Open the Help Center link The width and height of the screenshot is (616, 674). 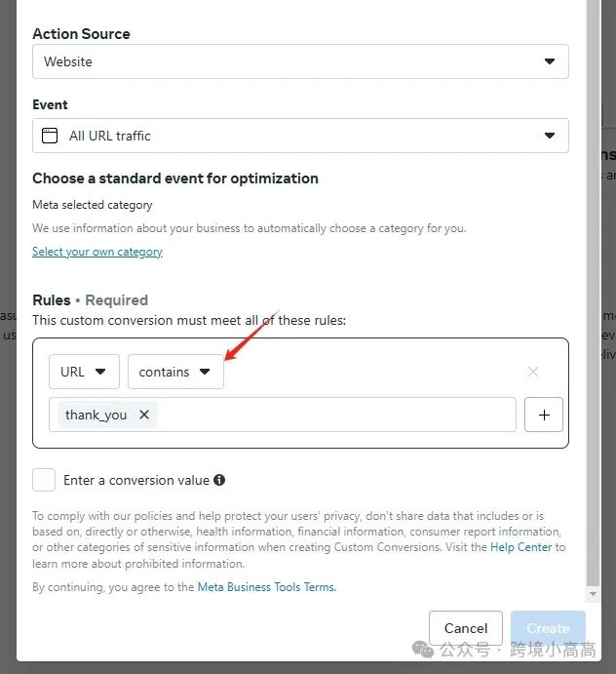point(520,547)
